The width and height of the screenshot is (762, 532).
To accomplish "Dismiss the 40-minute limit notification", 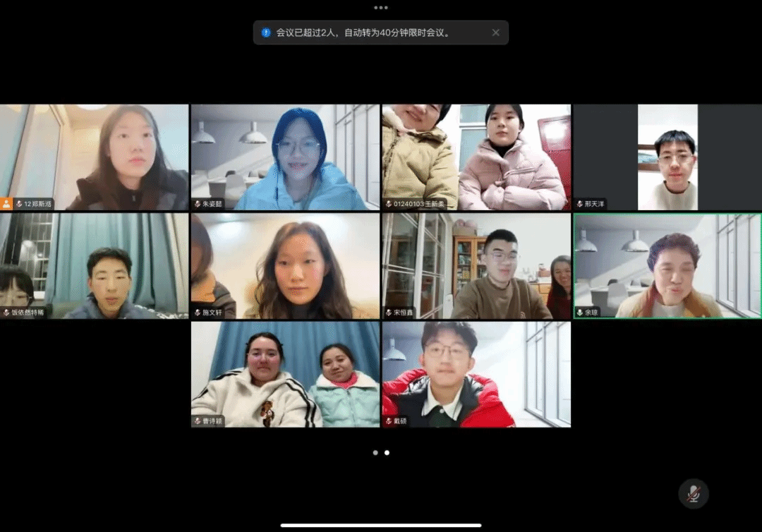I will (495, 32).
